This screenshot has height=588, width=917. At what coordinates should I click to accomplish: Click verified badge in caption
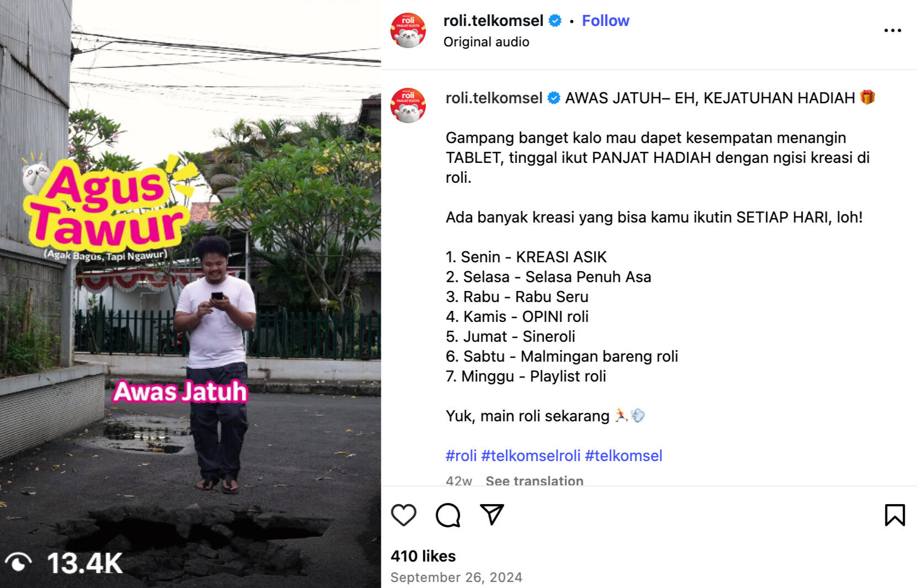click(x=554, y=98)
